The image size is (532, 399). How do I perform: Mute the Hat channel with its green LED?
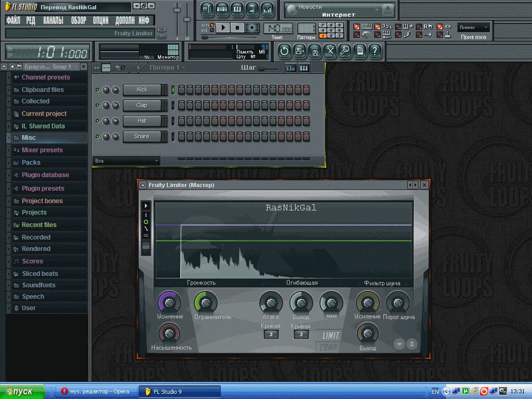pyautogui.click(x=97, y=121)
